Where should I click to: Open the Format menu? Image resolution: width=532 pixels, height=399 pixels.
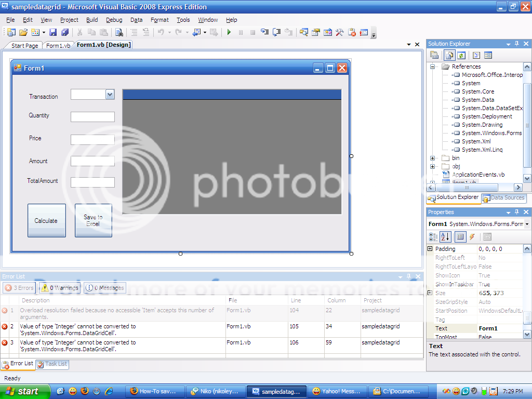coord(159,20)
